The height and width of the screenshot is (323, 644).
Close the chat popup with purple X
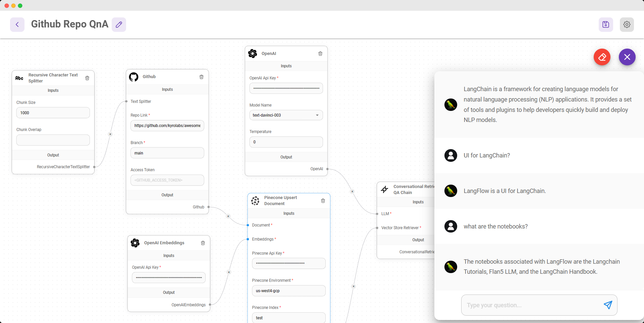coord(627,57)
